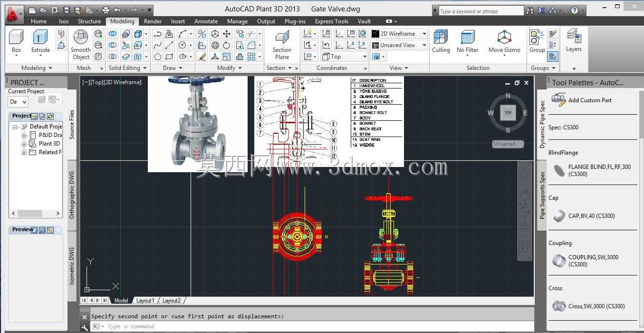Click the Group objects icon
This screenshot has width=644, height=333.
pyautogui.click(x=537, y=41)
